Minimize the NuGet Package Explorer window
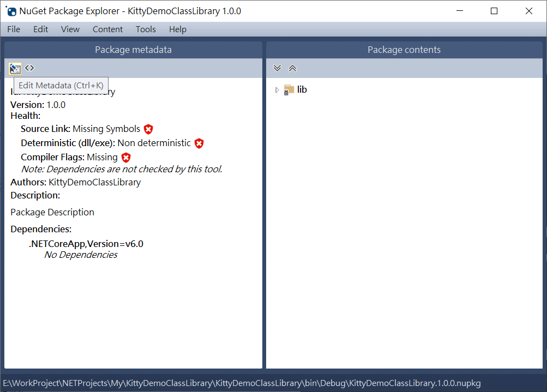Image resolution: width=547 pixels, height=392 pixels. [460, 11]
